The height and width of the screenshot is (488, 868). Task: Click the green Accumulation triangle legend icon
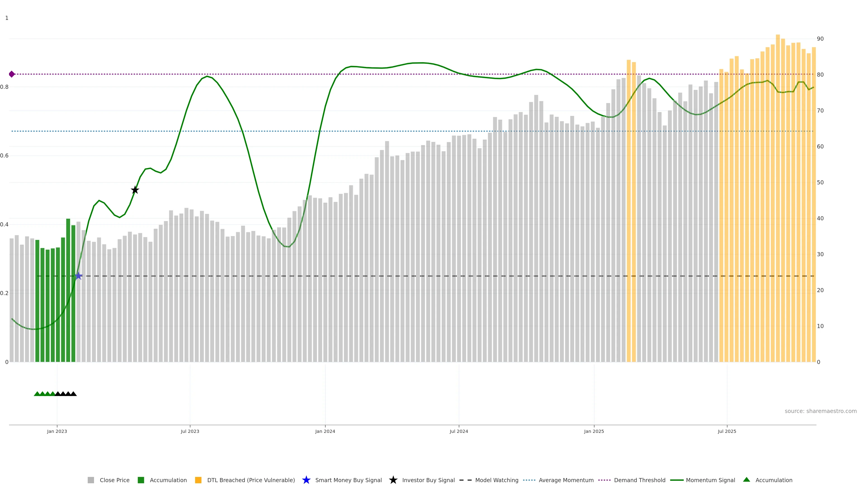click(746, 480)
